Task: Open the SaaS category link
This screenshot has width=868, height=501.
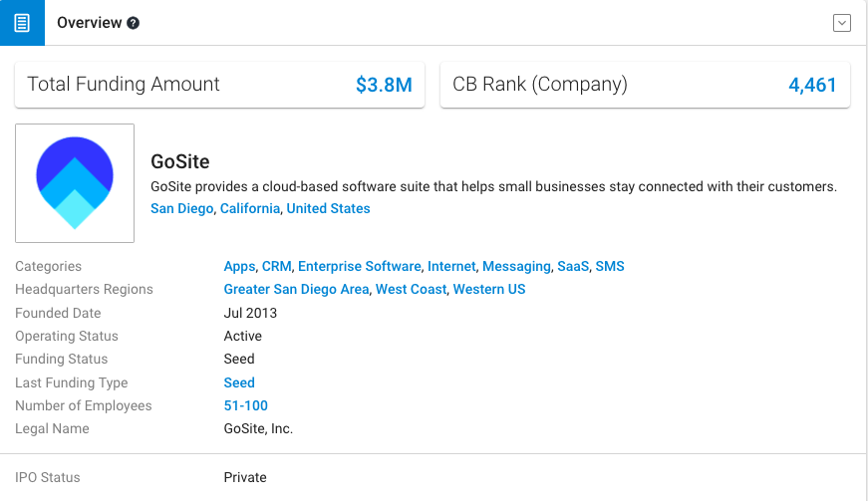Action: click(573, 267)
